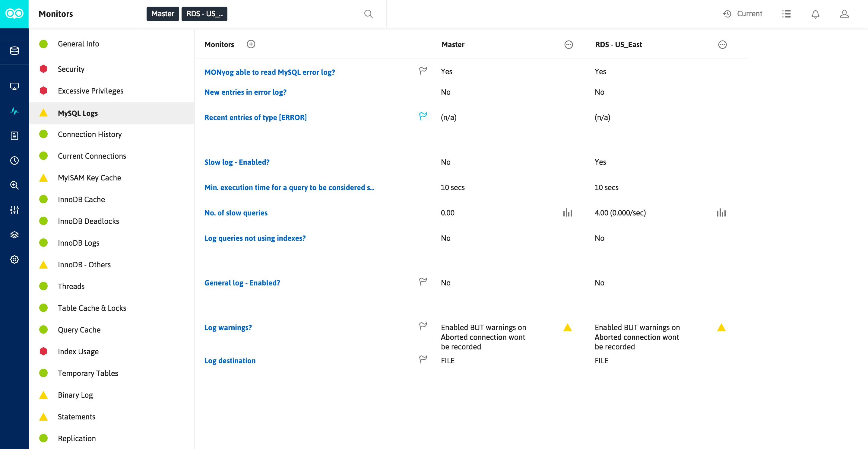Image resolution: width=868 pixels, height=449 pixels.
Task: Open the Current time range selector
Action: click(743, 14)
